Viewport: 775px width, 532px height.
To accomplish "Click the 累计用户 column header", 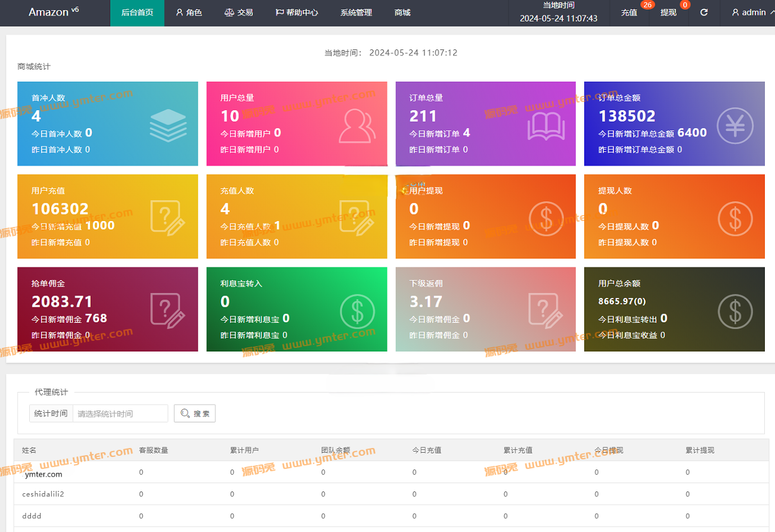I will (244, 450).
